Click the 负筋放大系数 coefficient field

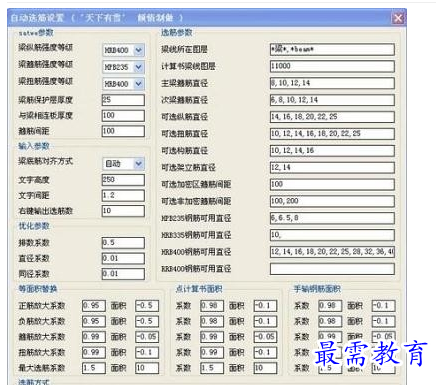(94, 321)
